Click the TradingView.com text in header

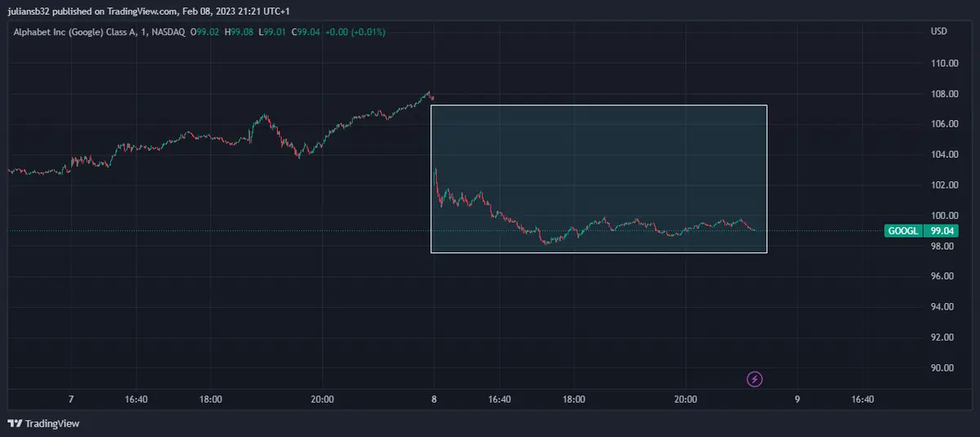pos(126,11)
